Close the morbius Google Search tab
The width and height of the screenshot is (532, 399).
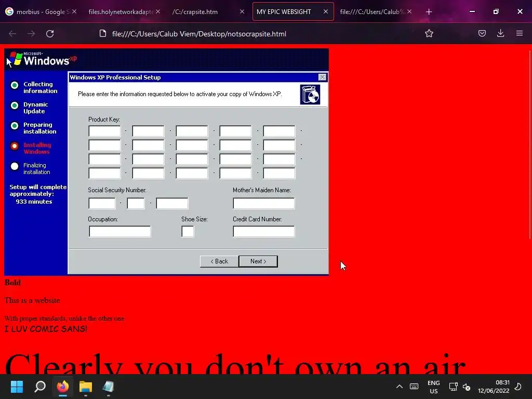click(x=74, y=11)
